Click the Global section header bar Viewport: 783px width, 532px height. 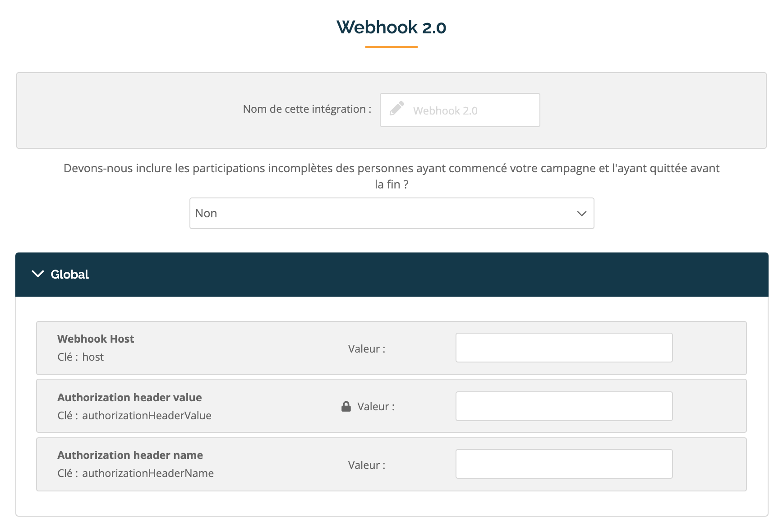pyautogui.click(x=391, y=274)
